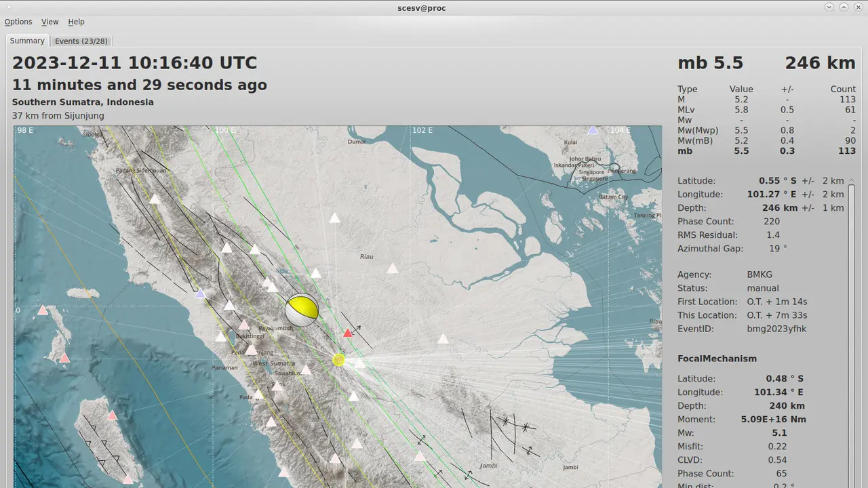This screenshot has width=868, height=488.
Task: Click '37 km from Sijunjung' text
Action: (58, 116)
